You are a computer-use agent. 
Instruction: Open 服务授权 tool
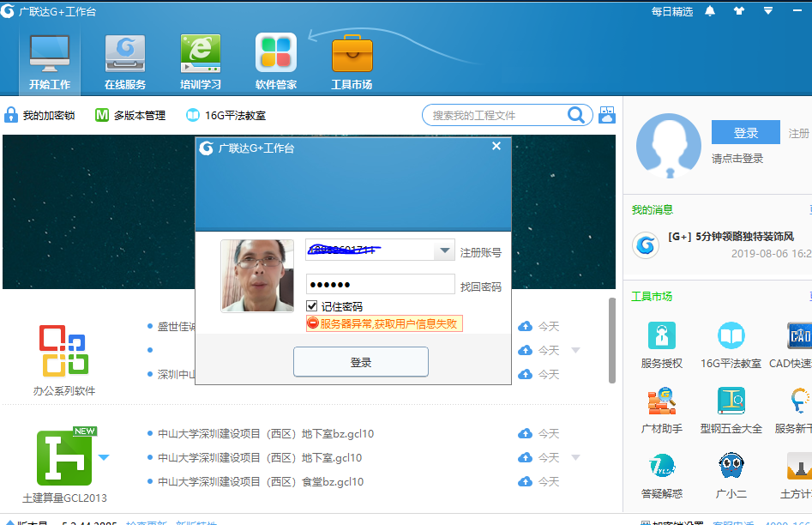(x=662, y=345)
